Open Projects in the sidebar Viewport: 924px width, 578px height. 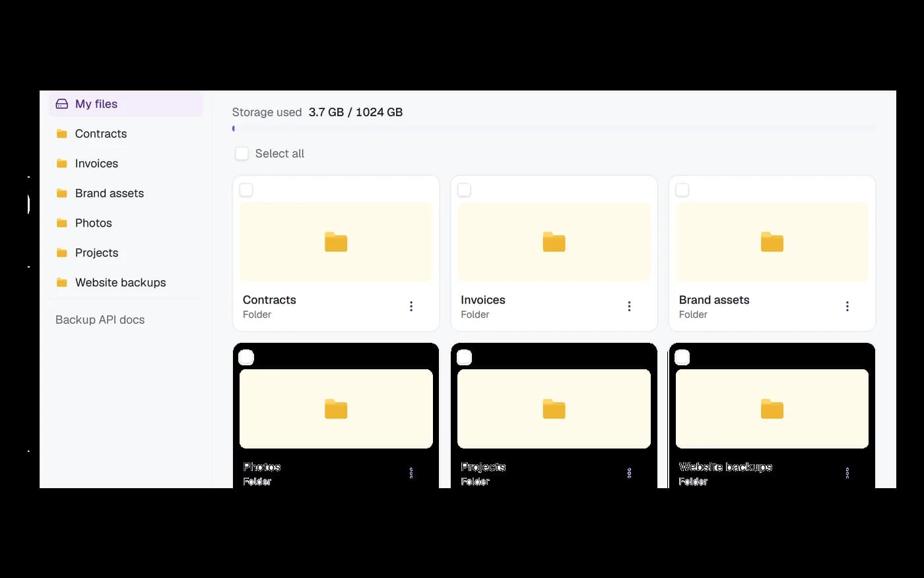(125, 252)
